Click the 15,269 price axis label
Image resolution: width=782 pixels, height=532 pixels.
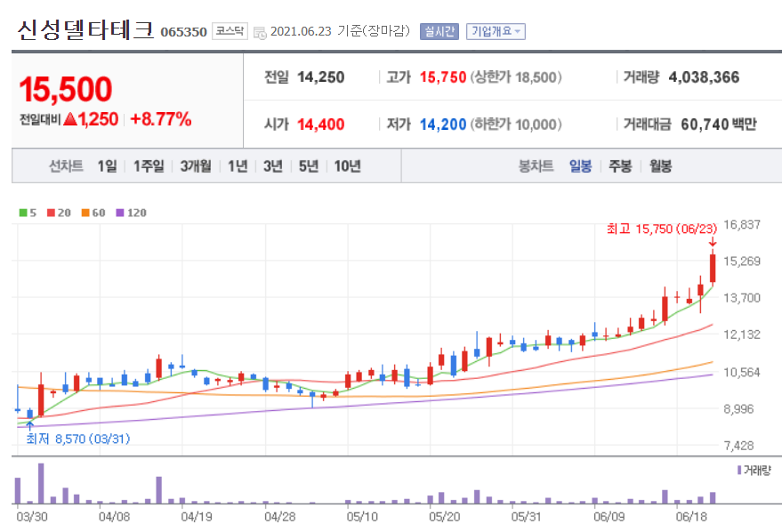coord(742,262)
